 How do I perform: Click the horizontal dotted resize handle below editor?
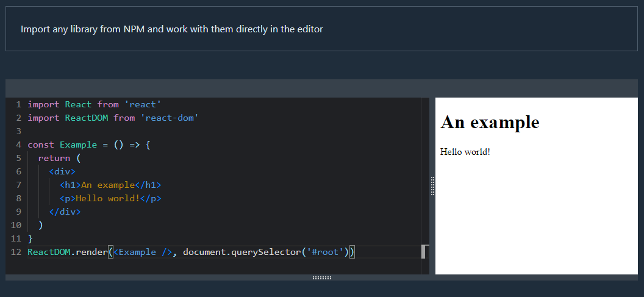[x=321, y=277]
